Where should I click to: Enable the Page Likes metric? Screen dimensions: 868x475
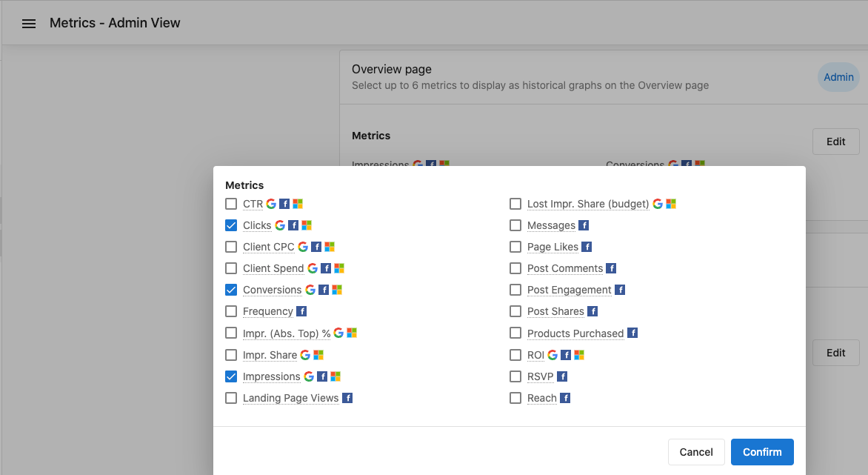point(515,246)
